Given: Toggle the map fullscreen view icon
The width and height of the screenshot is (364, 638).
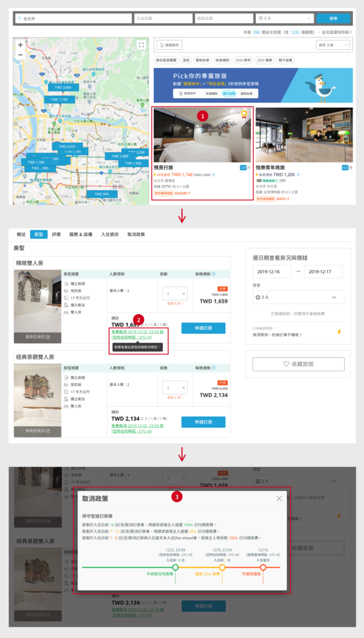Looking at the screenshot, I should click(x=141, y=45).
